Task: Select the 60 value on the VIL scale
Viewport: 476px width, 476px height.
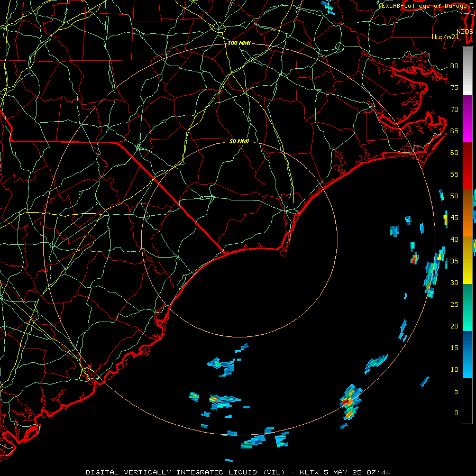Action: [454, 153]
